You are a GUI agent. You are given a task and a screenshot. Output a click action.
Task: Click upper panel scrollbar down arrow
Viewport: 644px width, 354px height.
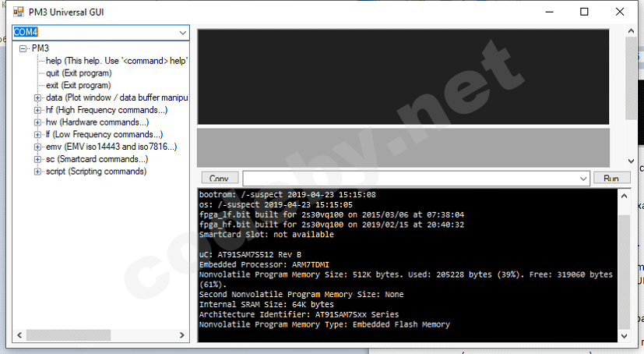[632, 161]
